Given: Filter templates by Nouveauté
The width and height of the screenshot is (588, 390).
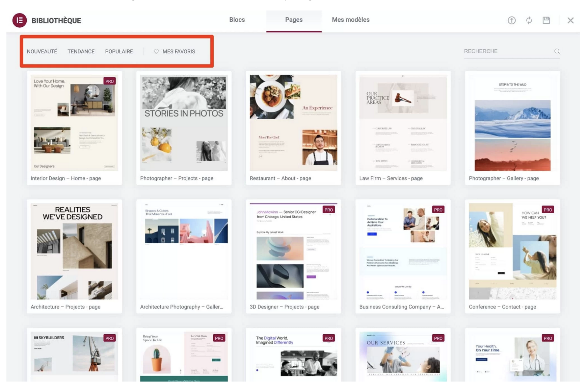Looking at the screenshot, I should [42, 51].
